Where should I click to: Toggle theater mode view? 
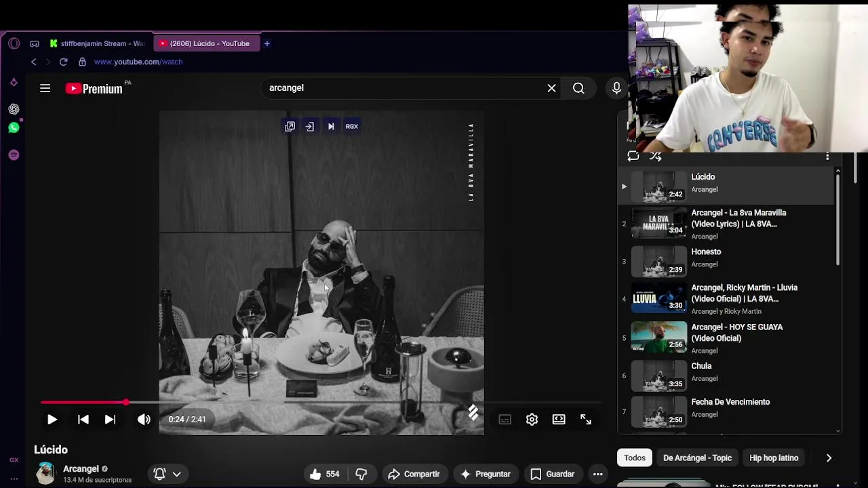tap(559, 420)
